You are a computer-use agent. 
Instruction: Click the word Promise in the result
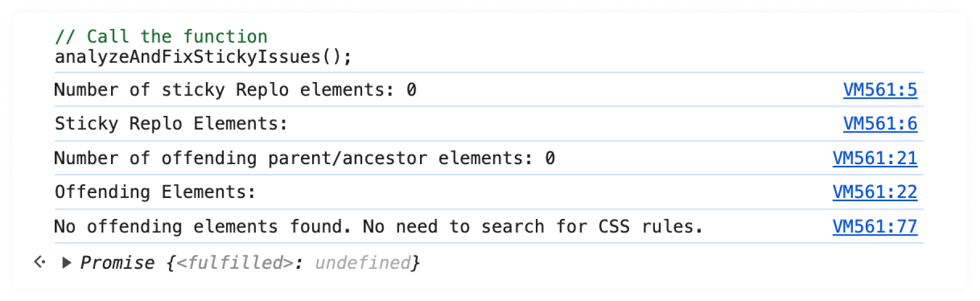[x=117, y=262]
